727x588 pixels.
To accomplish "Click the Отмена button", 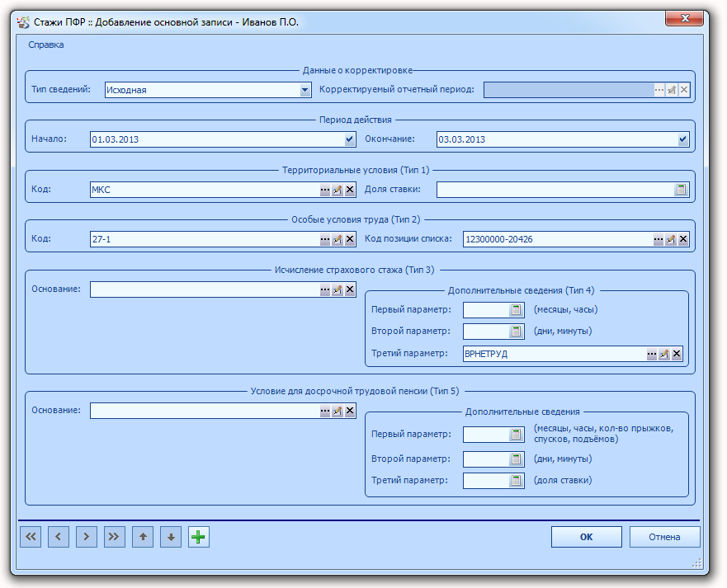I will [664, 537].
